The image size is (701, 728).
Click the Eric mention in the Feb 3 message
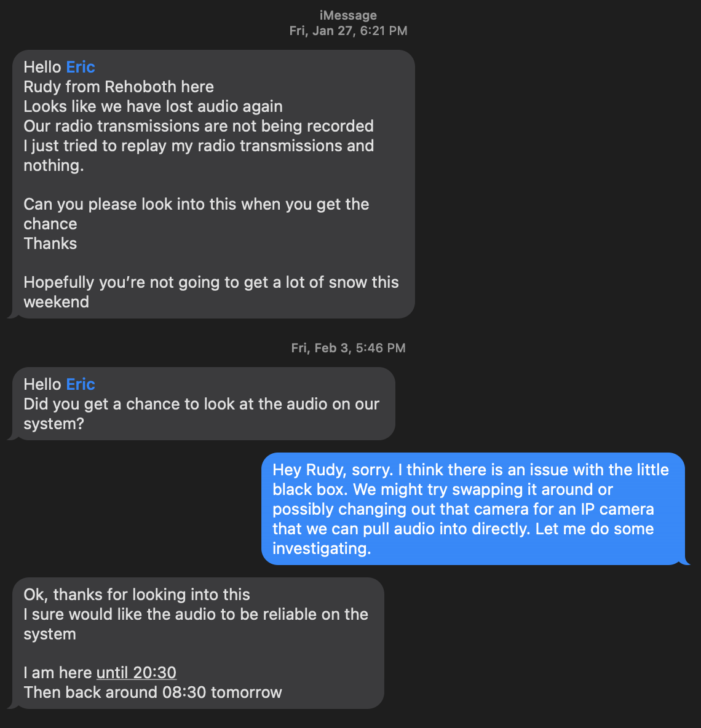(81, 384)
